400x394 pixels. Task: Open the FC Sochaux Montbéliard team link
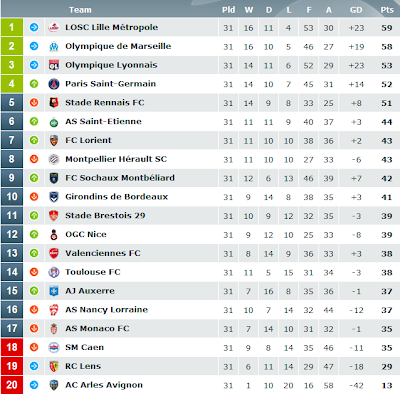[120, 178]
